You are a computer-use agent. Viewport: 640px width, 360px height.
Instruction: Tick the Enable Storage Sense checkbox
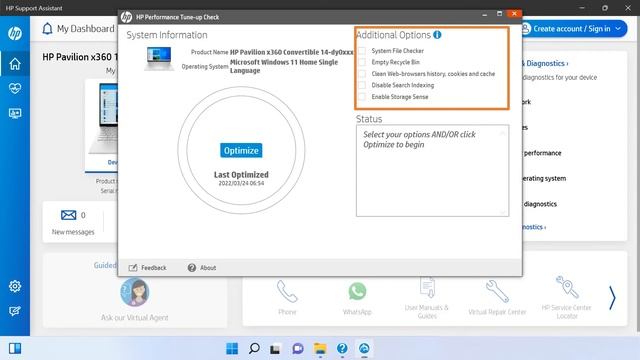pos(362,97)
